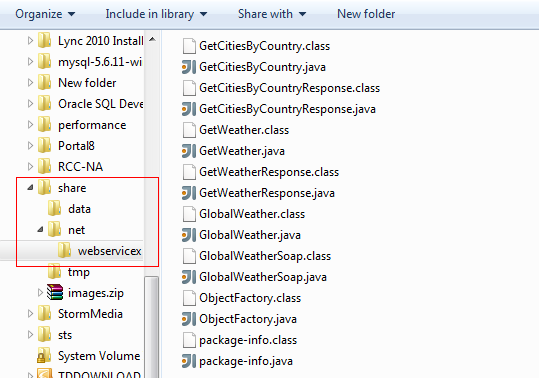Select the package-info.java file icon
Image resolution: width=539 pixels, height=378 pixels.
click(189, 361)
